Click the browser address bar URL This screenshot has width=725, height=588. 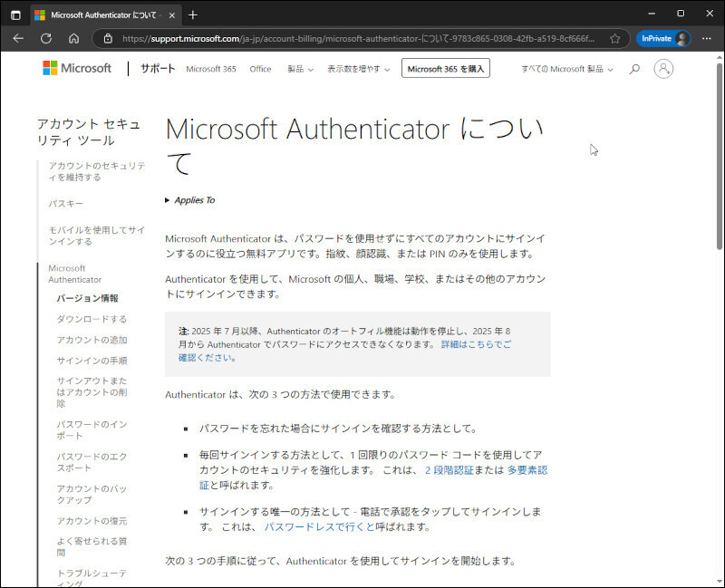coord(358,38)
